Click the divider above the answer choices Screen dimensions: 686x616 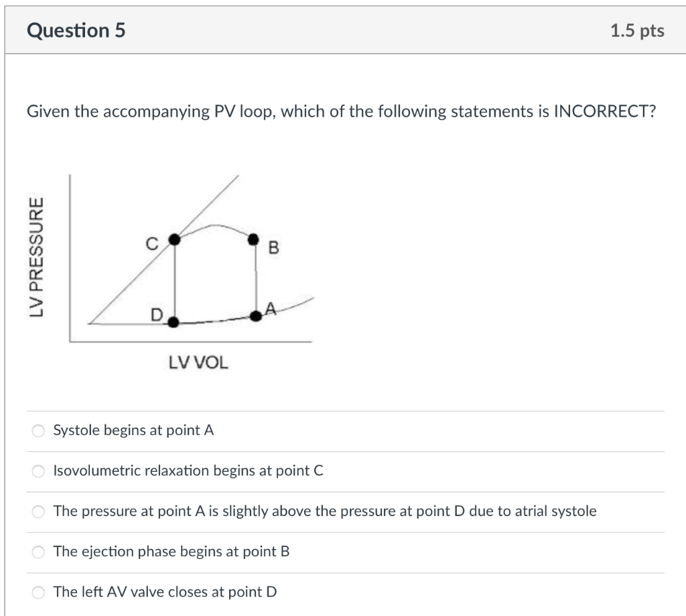click(x=343, y=411)
